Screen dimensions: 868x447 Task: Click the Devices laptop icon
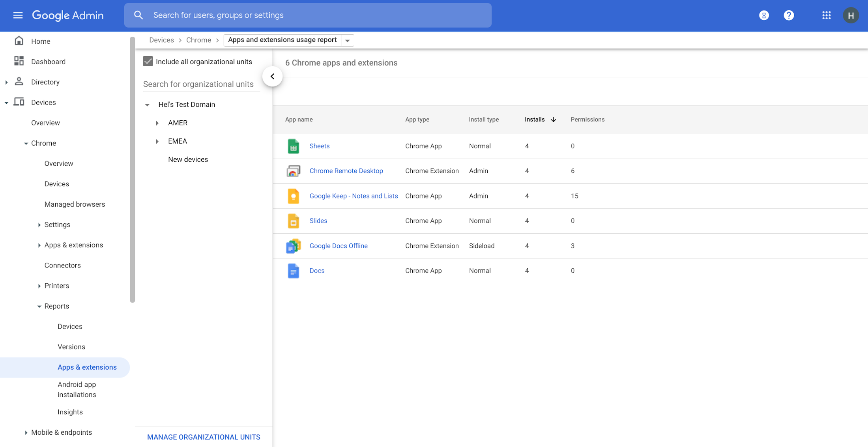tap(19, 102)
